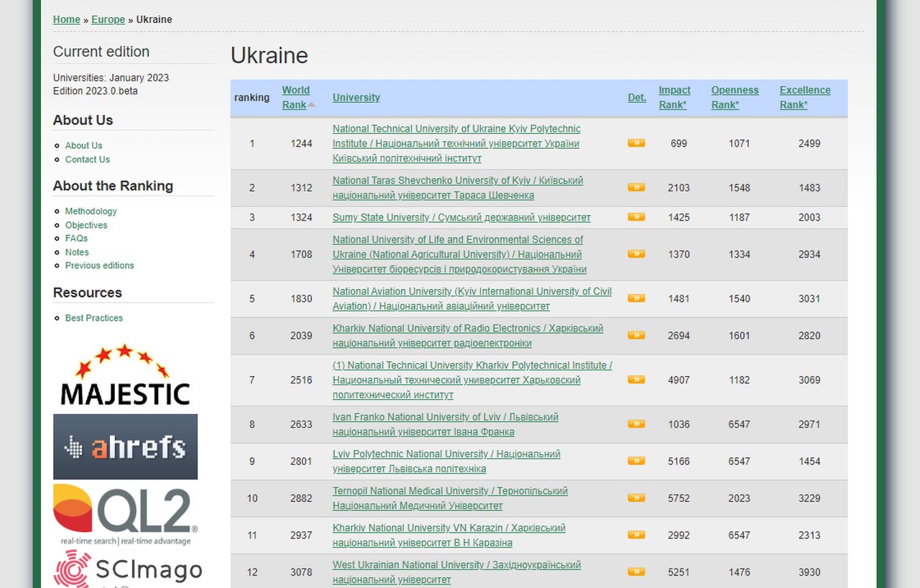Sort table by Openness Rank header
Viewport: 920px width, 588px height.
click(735, 97)
